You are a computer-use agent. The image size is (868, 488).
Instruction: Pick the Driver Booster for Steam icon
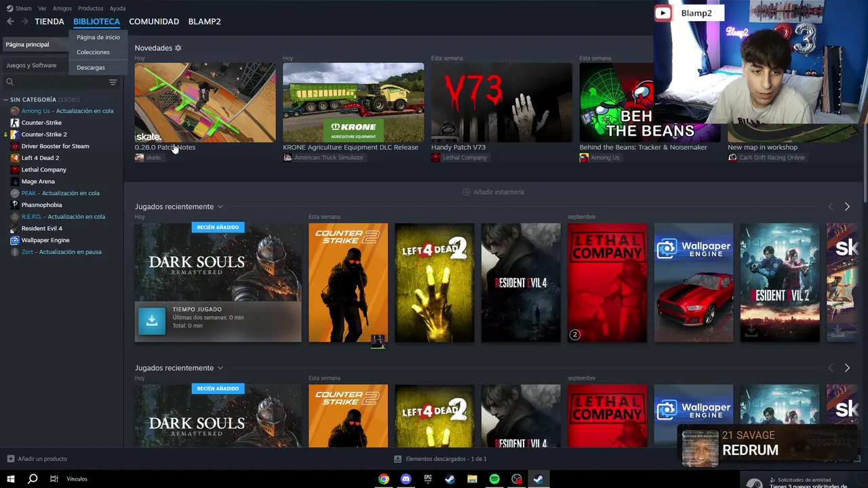[14, 146]
